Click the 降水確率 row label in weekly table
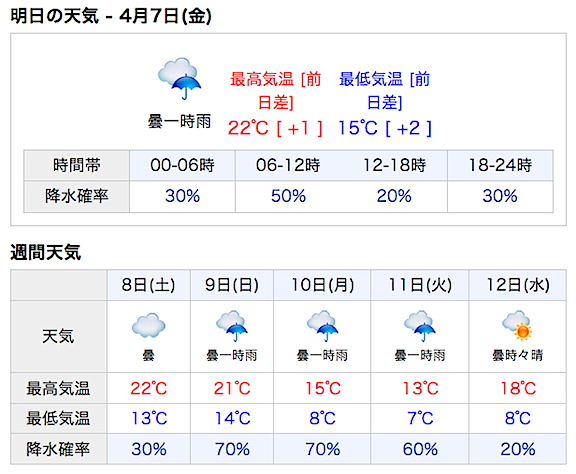This screenshot has height=474, width=576. (58, 449)
